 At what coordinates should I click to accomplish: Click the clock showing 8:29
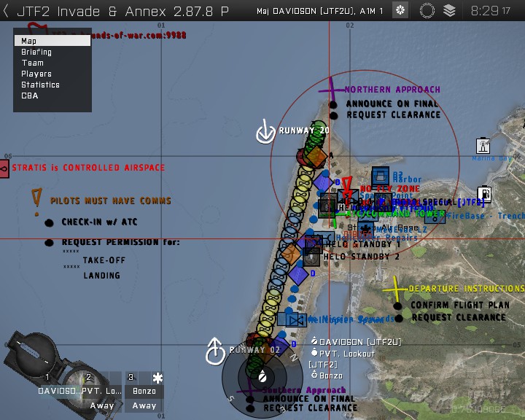[490, 11]
